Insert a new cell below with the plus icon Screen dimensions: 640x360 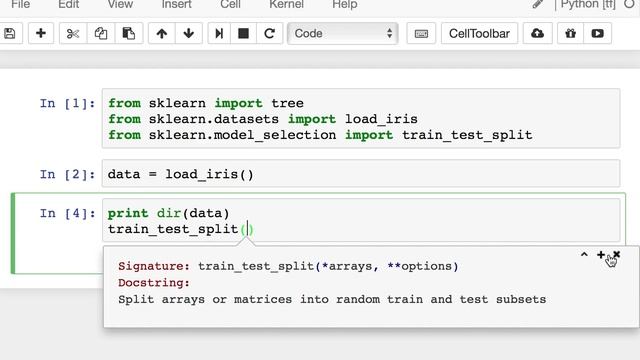click(x=40, y=33)
